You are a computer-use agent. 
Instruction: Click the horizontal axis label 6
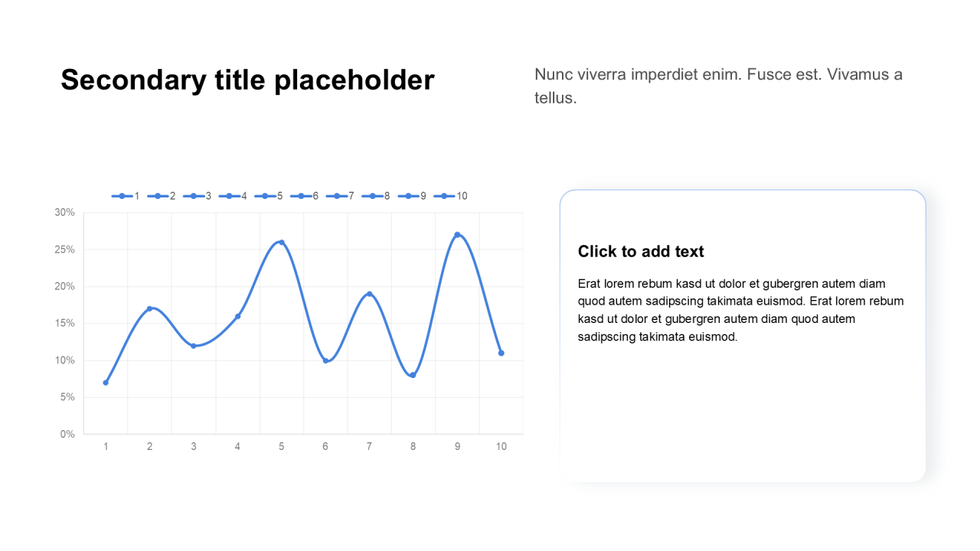[x=325, y=446]
